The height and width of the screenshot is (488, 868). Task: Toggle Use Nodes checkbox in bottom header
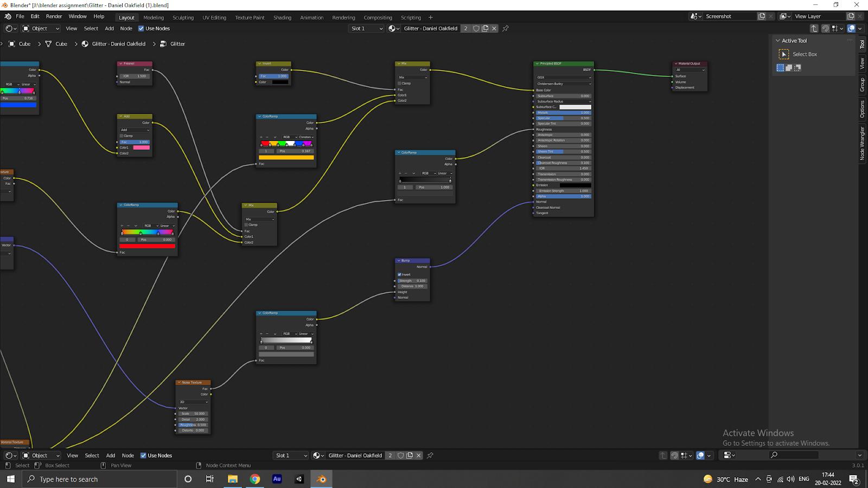(143, 455)
